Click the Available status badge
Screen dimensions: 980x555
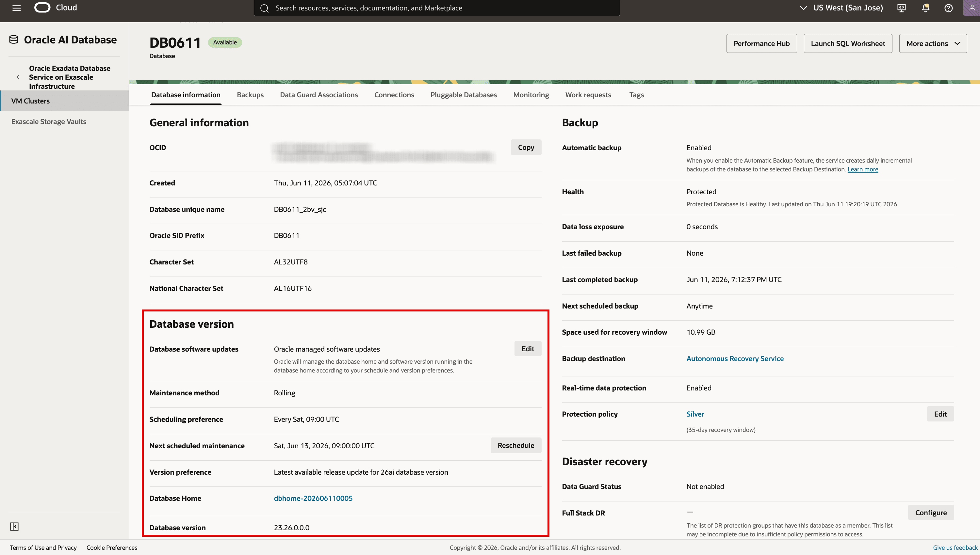point(225,42)
